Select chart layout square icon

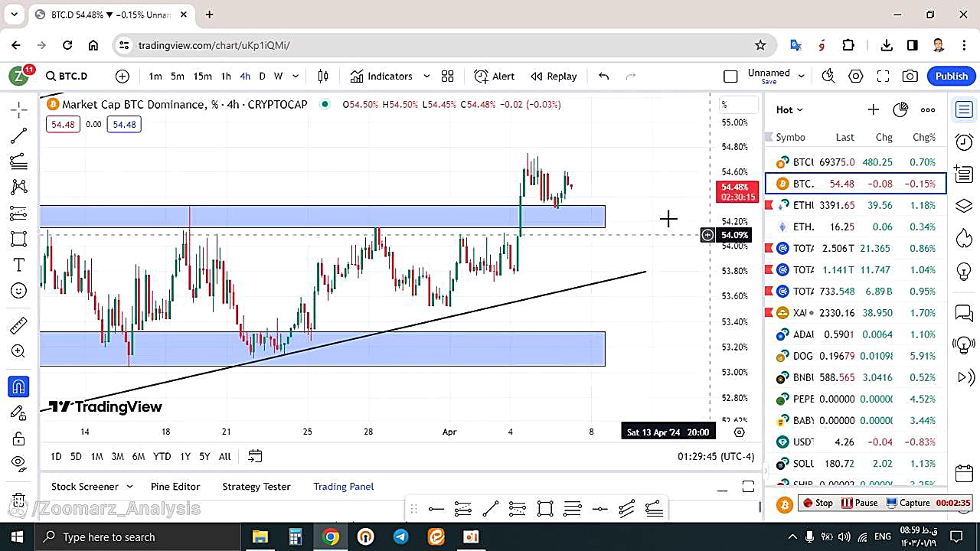click(x=730, y=76)
